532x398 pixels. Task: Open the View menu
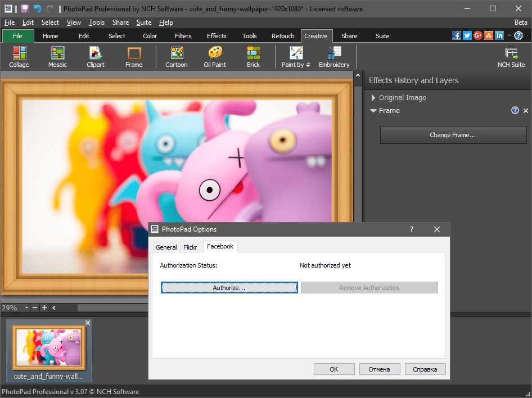(74, 22)
